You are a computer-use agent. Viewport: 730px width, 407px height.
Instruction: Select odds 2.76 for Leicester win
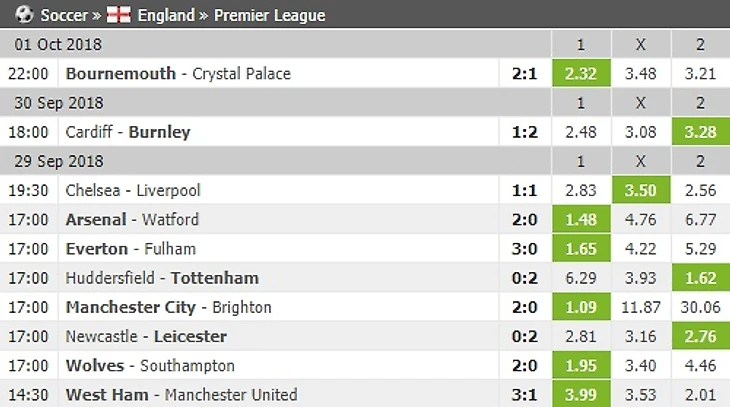tap(700, 336)
